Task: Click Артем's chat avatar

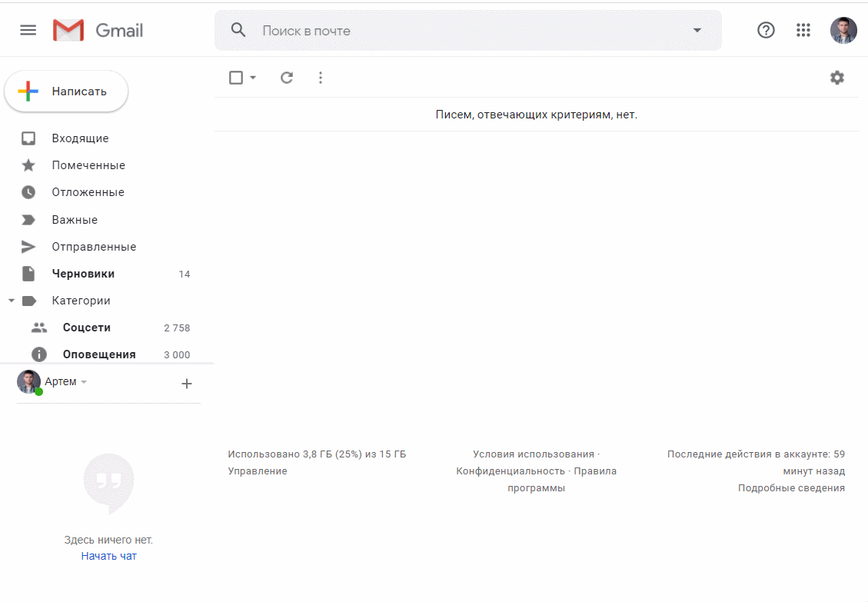Action: [x=28, y=382]
